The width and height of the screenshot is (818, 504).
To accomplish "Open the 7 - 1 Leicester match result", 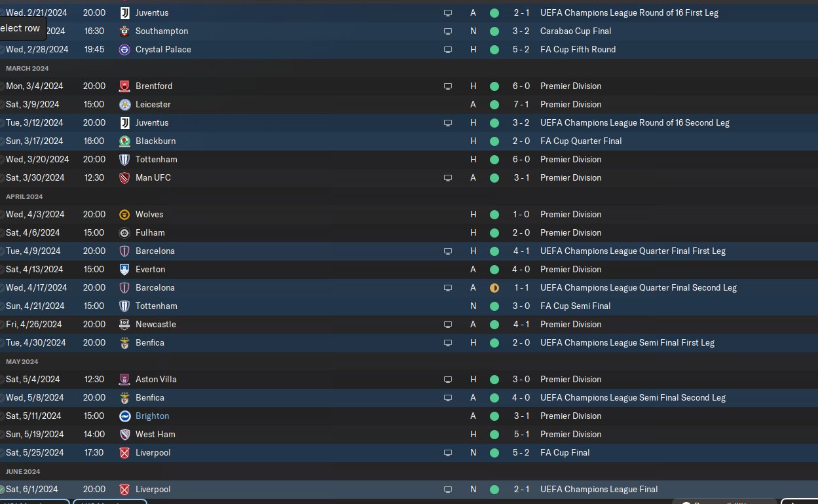I will coord(521,104).
